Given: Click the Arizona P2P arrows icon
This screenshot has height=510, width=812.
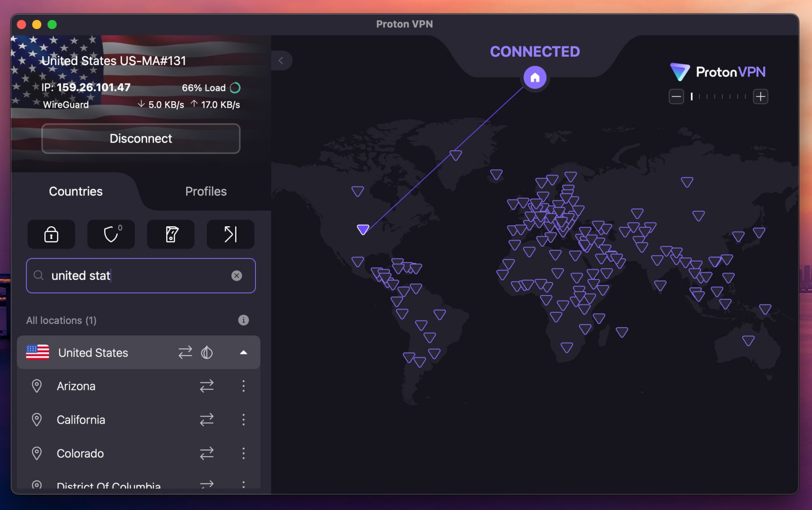Looking at the screenshot, I should coord(207,386).
